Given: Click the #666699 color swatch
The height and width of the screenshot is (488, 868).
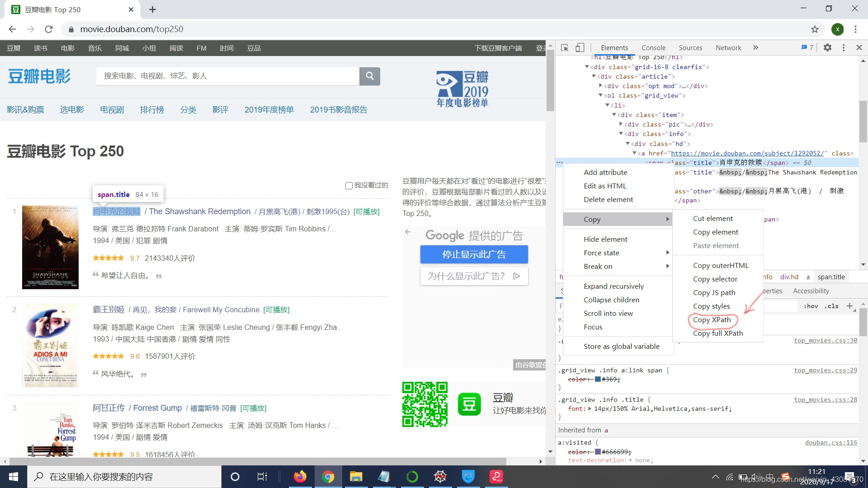Looking at the screenshot, I should [x=598, y=452].
